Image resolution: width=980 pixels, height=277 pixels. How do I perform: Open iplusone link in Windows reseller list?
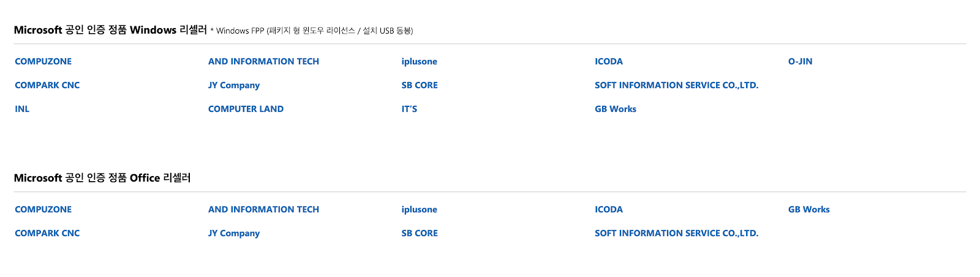pyautogui.click(x=419, y=61)
